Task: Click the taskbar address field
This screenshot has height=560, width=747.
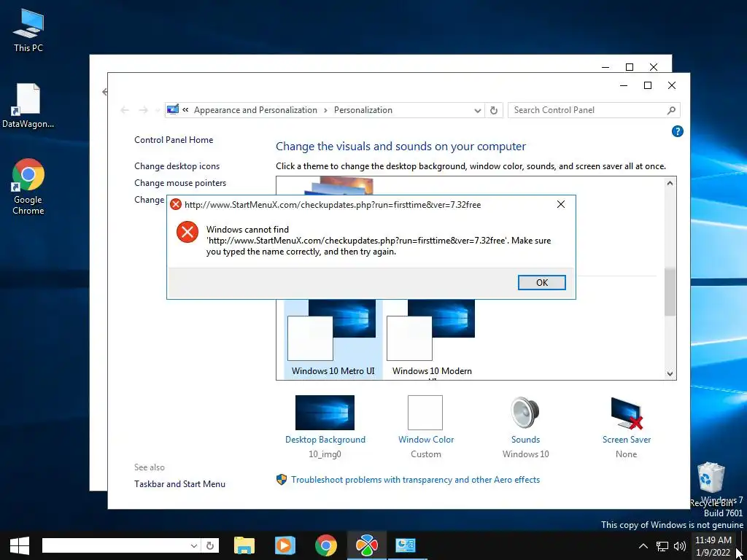Action: click(116, 545)
